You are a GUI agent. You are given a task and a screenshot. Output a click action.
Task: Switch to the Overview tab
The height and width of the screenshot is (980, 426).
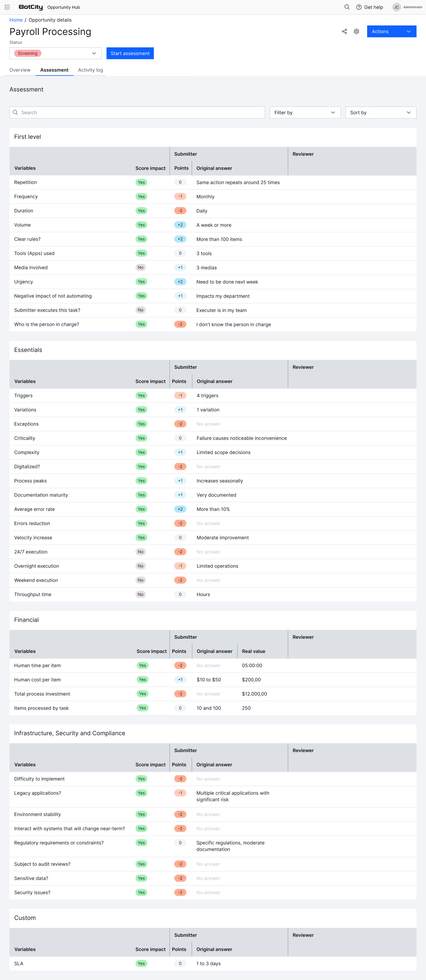tap(20, 70)
